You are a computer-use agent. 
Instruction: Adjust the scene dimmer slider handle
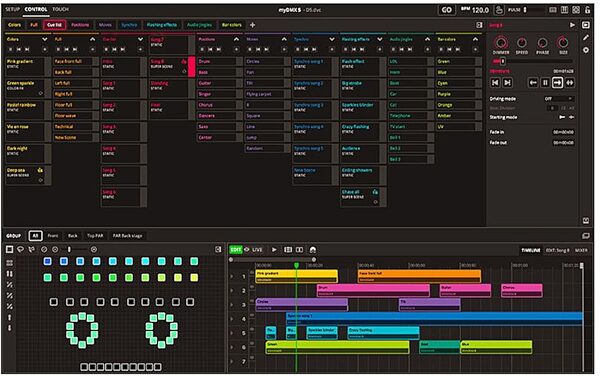[x=503, y=61]
